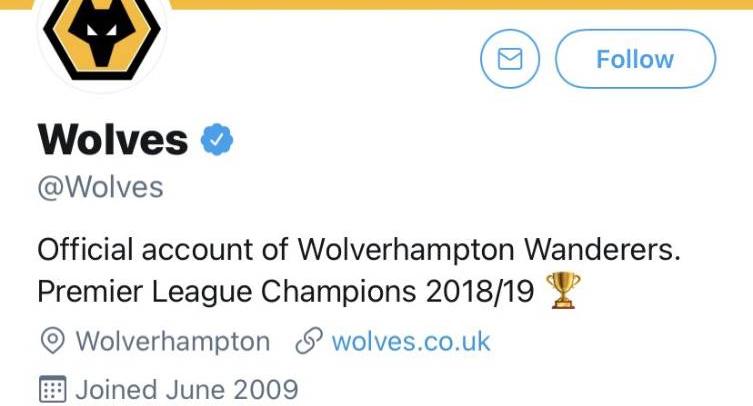Click the @Wolves handle
The image size is (753, 406).
[x=100, y=187]
